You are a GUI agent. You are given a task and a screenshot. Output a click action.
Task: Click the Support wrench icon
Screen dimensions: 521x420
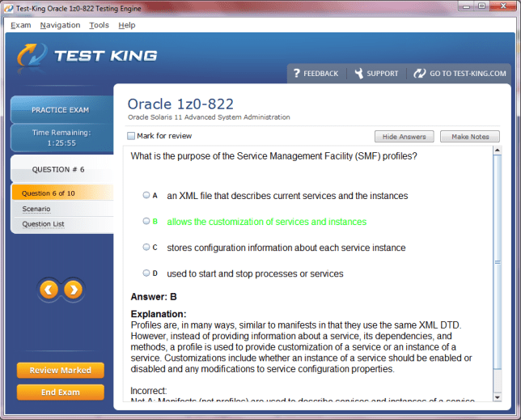tap(359, 74)
